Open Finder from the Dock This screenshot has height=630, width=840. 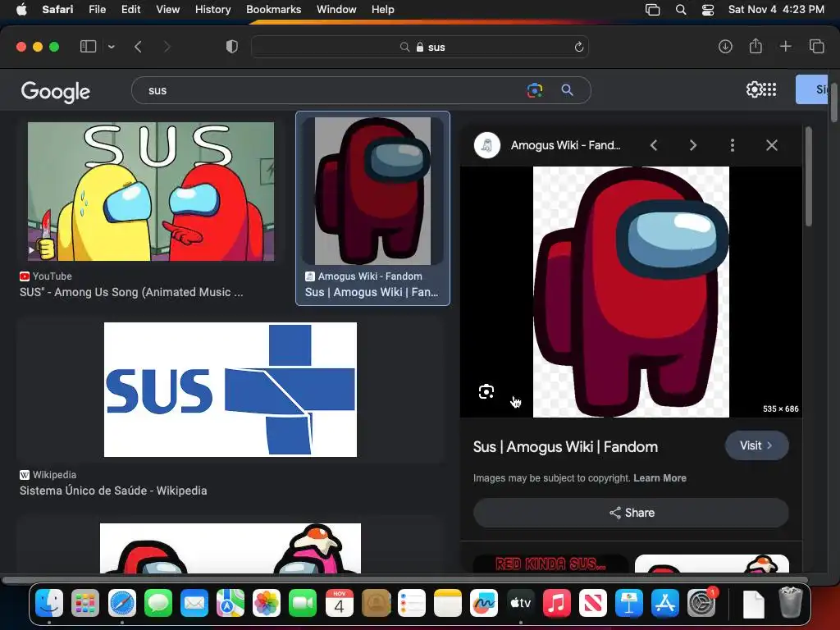[49, 603]
